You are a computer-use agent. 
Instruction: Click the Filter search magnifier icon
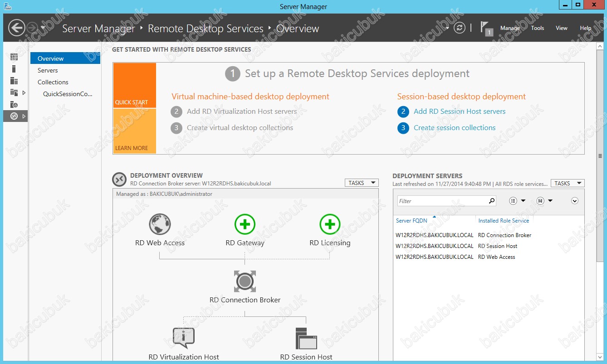click(x=491, y=201)
